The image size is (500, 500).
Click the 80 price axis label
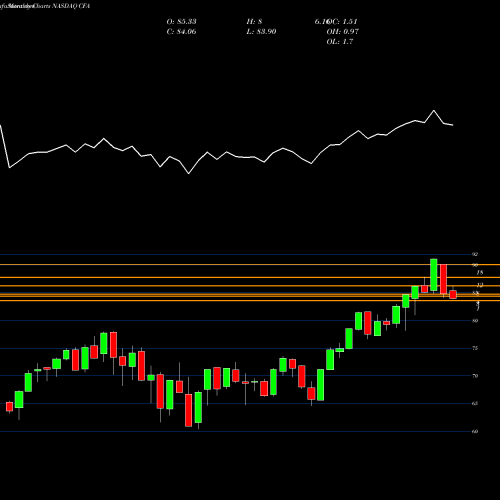pyautogui.click(x=475, y=321)
